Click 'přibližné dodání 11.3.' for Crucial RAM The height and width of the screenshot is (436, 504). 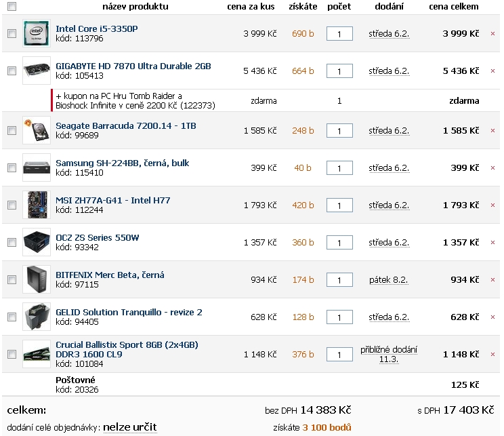(x=389, y=354)
